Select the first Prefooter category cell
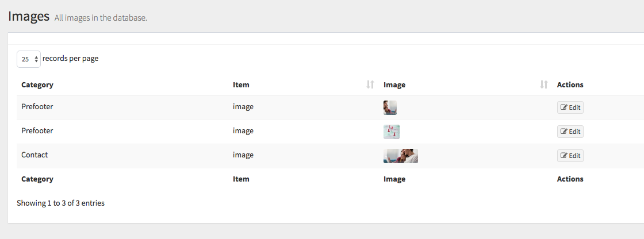Viewport: 644px width, 239px height. 37,107
